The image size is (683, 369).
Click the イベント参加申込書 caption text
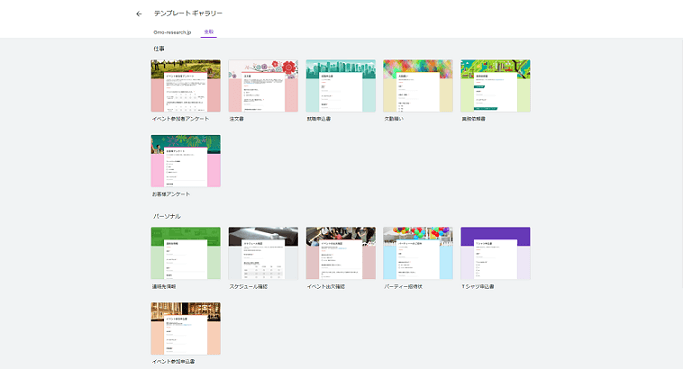click(173, 362)
